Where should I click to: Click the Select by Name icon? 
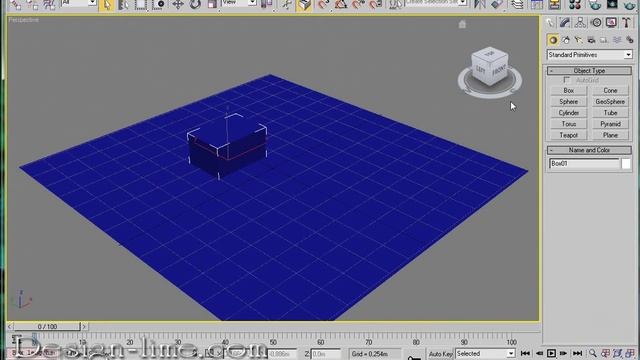(124, 4)
